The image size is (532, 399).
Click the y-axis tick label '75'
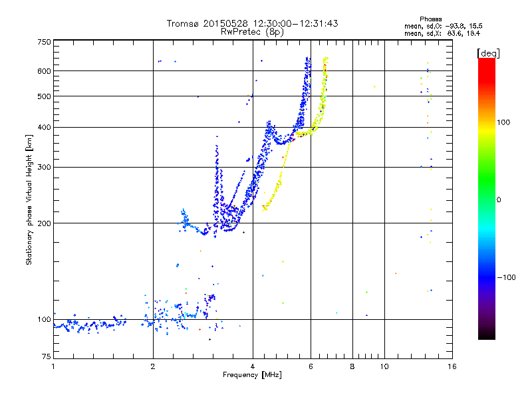click(x=47, y=356)
